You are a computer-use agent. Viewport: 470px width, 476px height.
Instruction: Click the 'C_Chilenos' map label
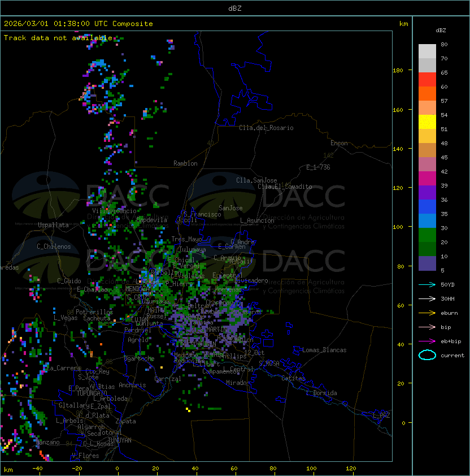pyautogui.click(x=54, y=246)
